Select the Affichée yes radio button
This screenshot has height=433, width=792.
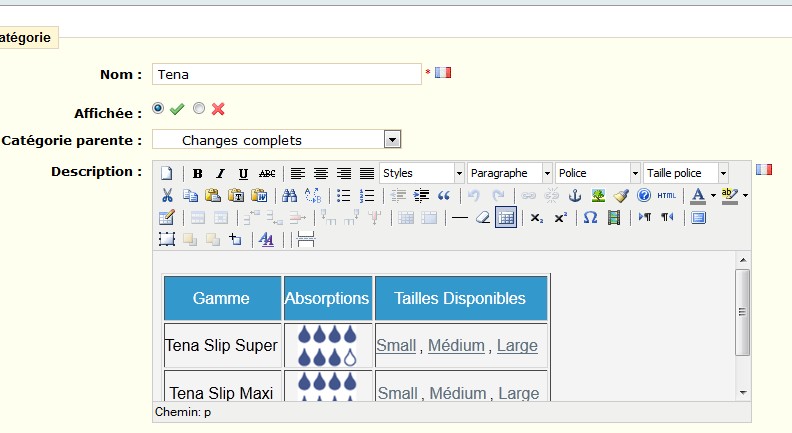158,108
